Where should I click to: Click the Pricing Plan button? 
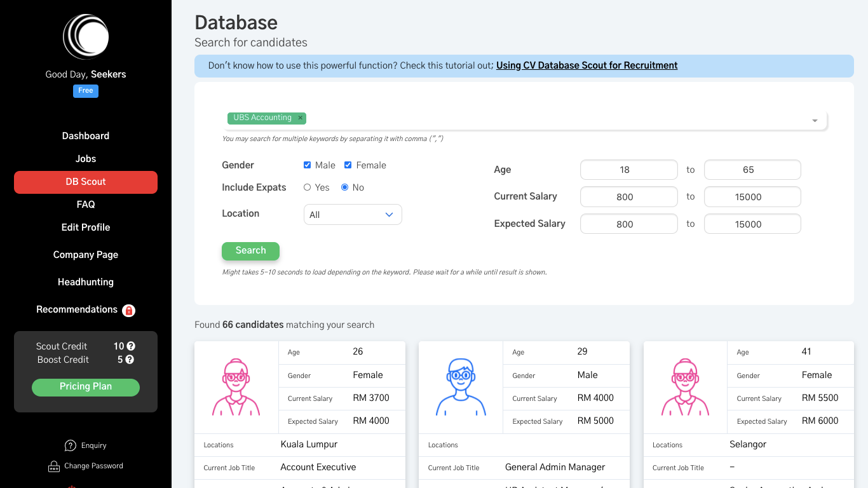[x=86, y=387]
